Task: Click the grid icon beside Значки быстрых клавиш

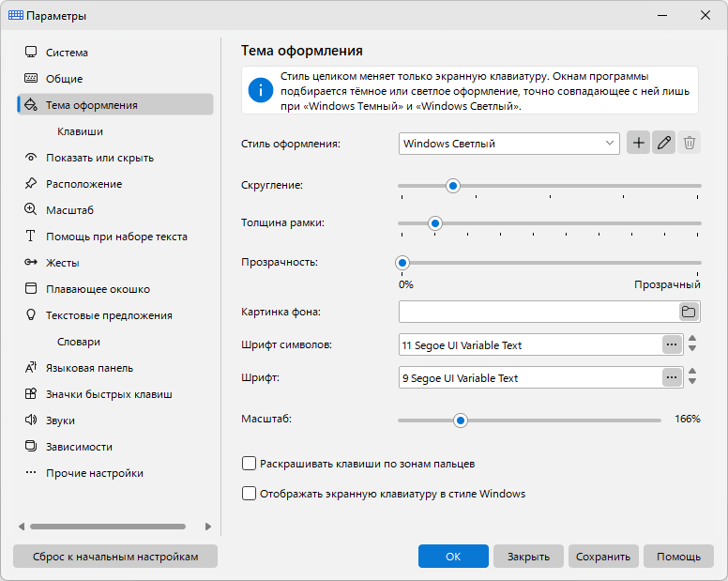Action: [x=31, y=394]
